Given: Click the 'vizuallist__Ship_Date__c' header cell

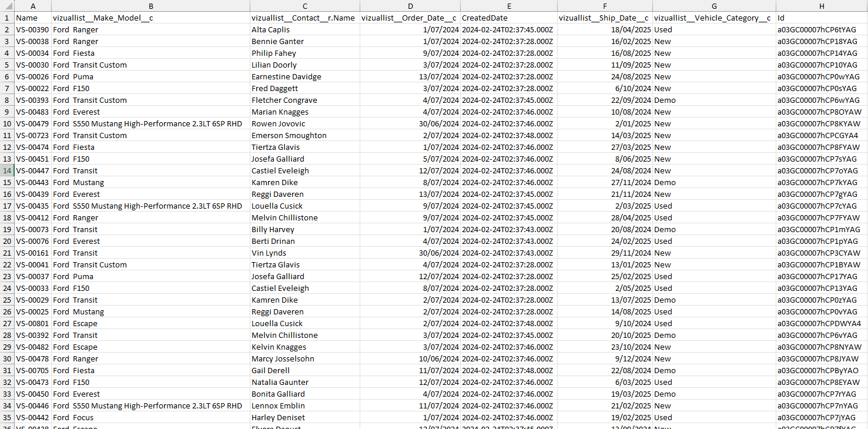Looking at the screenshot, I should (x=605, y=18).
